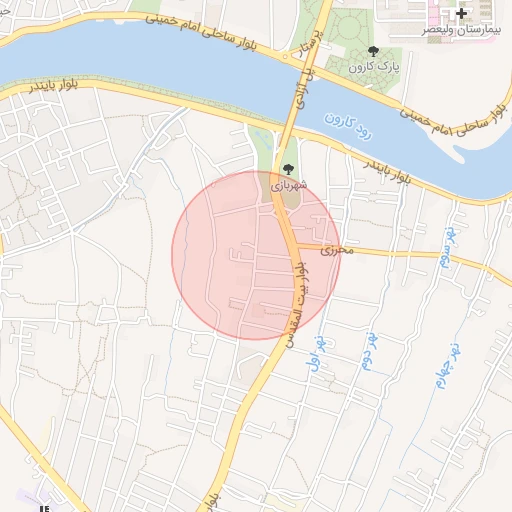Select the hospital cross icon of بیمارستان ولیعصر

click(x=461, y=14)
